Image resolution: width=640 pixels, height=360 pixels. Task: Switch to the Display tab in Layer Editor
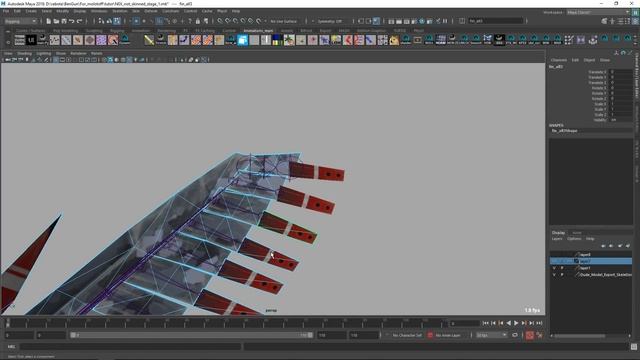pos(558,233)
